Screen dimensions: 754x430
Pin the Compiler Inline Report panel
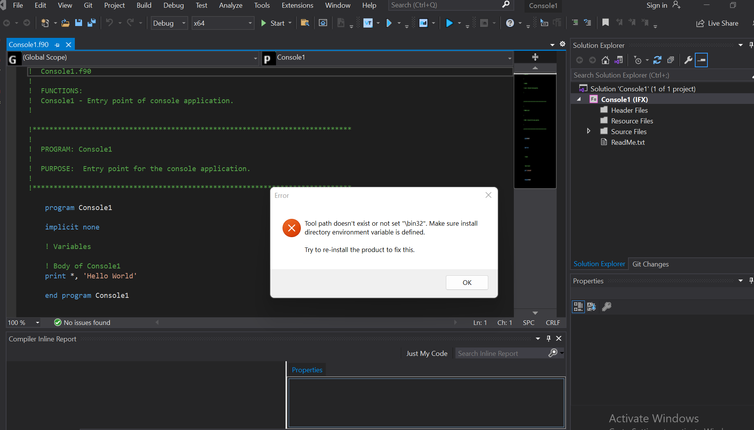(549, 339)
